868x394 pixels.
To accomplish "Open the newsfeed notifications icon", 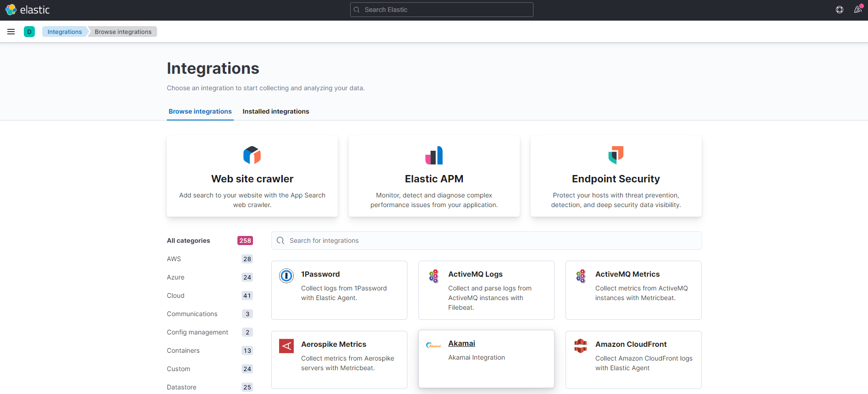I will (858, 10).
